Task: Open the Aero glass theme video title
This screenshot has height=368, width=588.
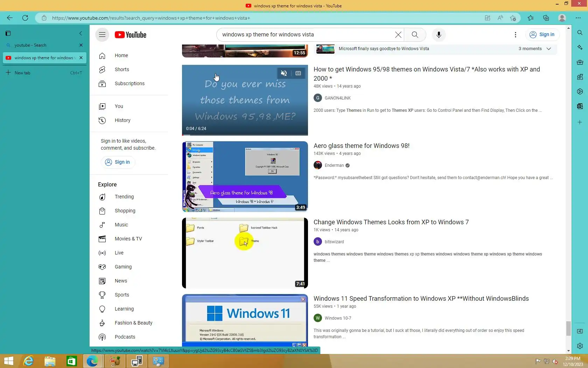Action: point(362,146)
